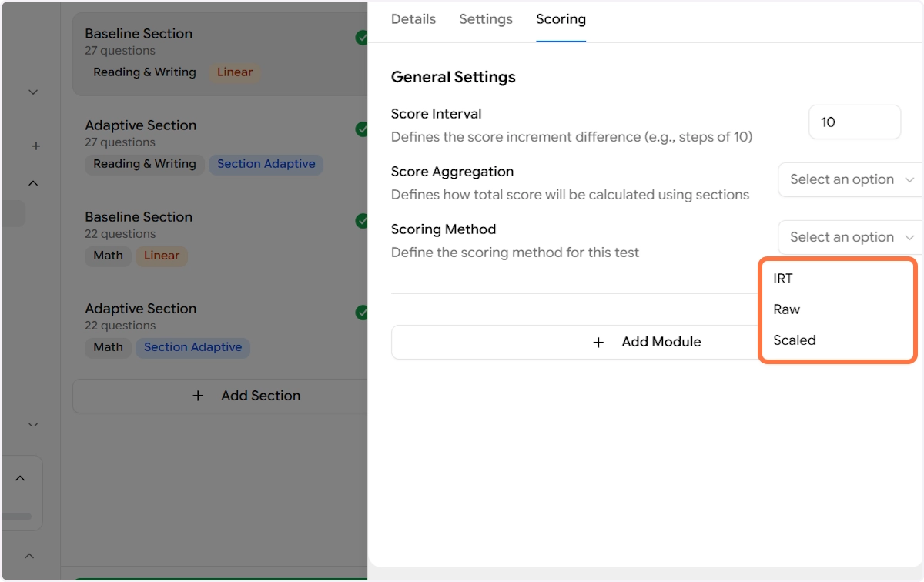
Task: Click green checkmark on Reading & Writing Adaptive Section
Action: click(x=362, y=129)
